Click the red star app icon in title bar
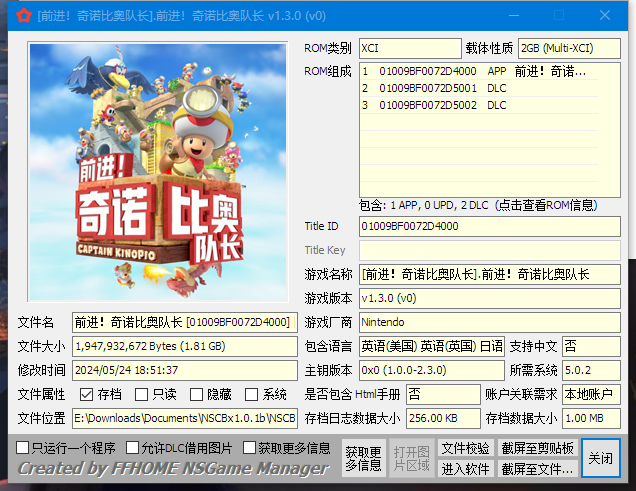 24,16
